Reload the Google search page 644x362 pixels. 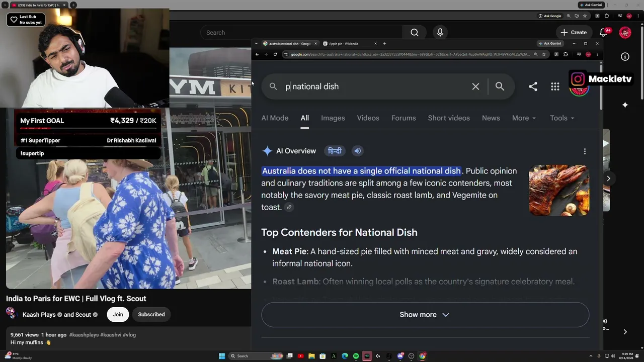click(275, 54)
